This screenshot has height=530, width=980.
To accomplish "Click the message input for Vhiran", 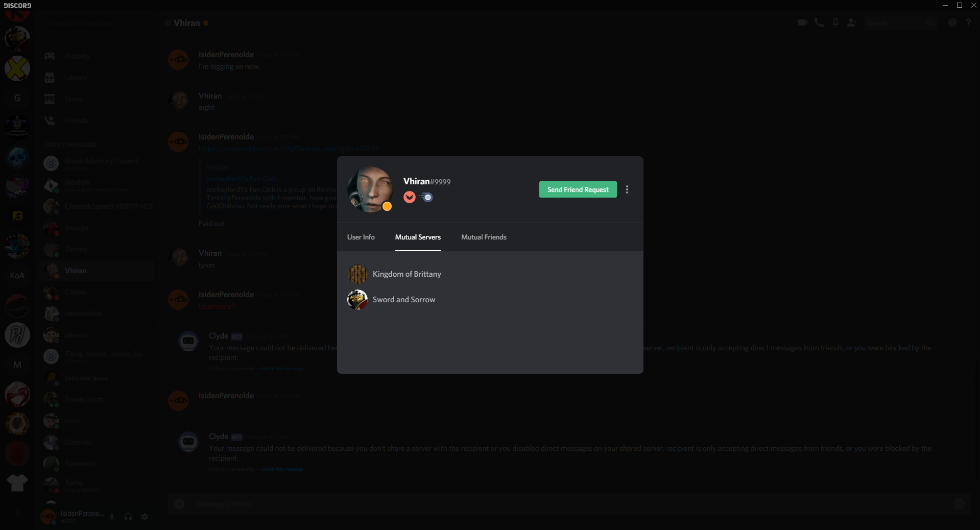I will point(569,504).
